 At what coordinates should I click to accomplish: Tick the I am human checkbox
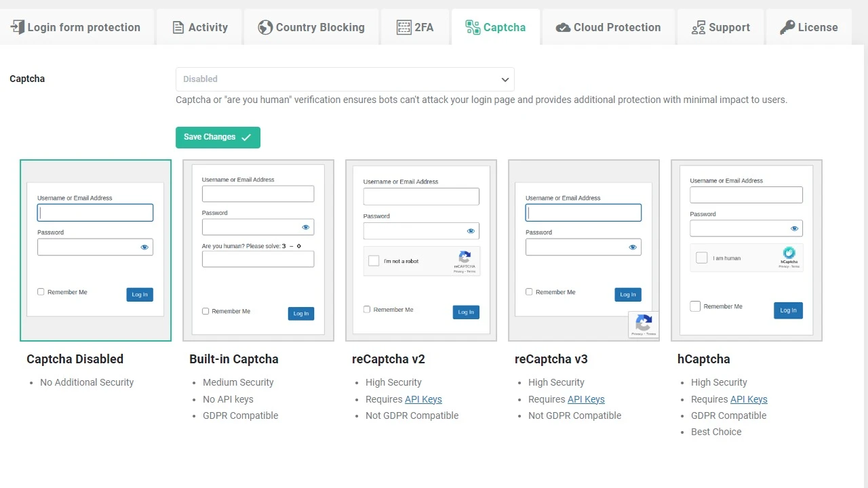[702, 258]
